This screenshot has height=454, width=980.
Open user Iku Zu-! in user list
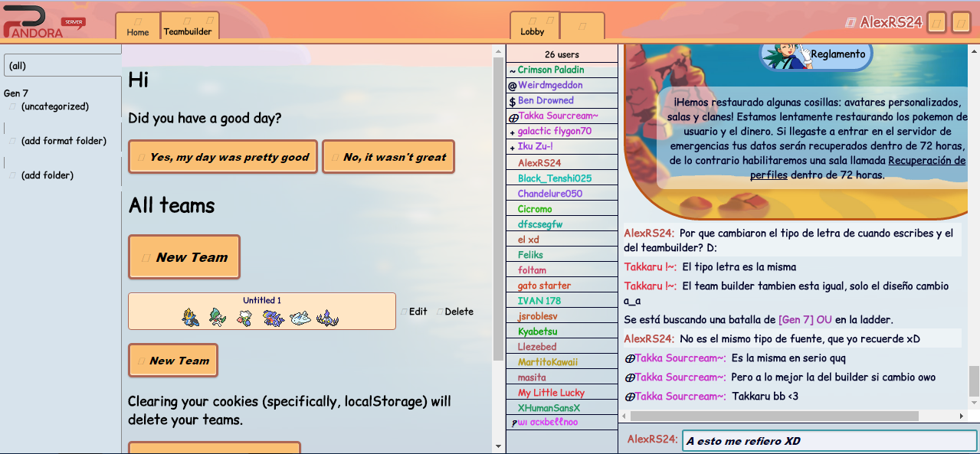pos(562,146)
